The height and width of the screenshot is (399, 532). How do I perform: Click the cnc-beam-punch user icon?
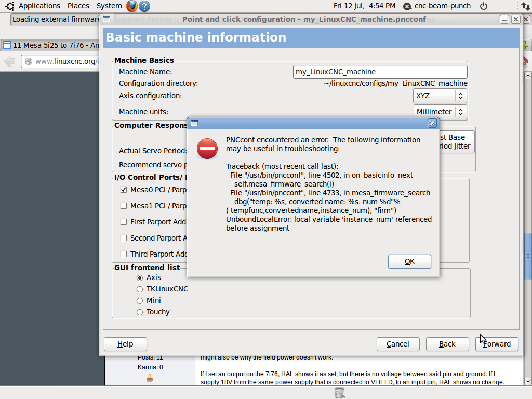(407, 6)
